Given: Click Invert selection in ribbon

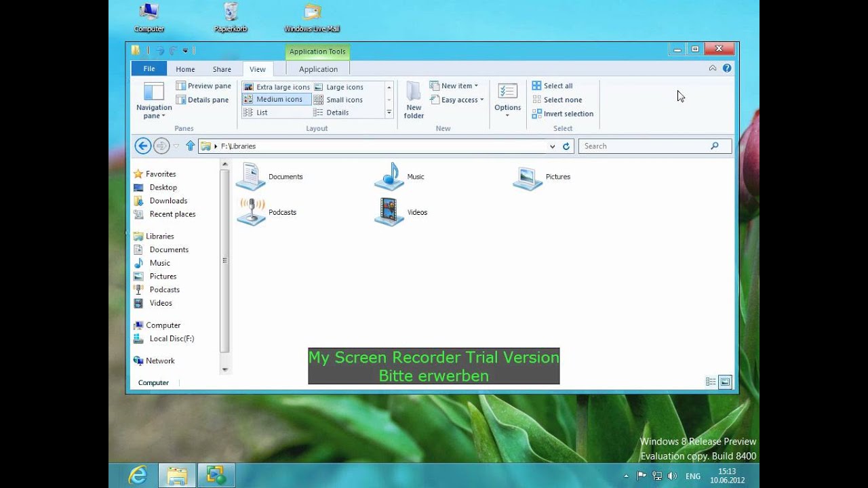Looking at the screenshot, I should (x=563, y=114).
